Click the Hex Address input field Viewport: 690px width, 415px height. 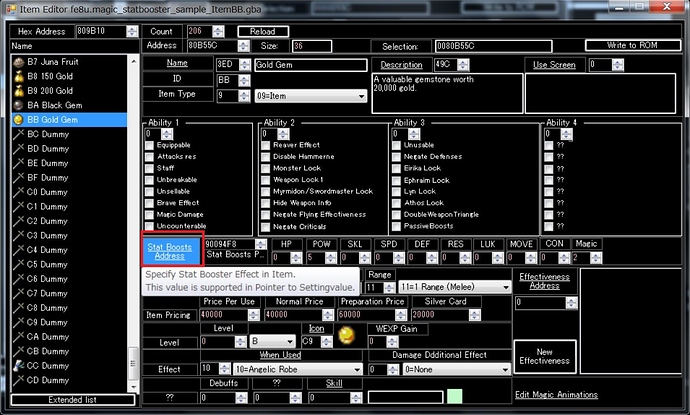[x=102, y=31]
